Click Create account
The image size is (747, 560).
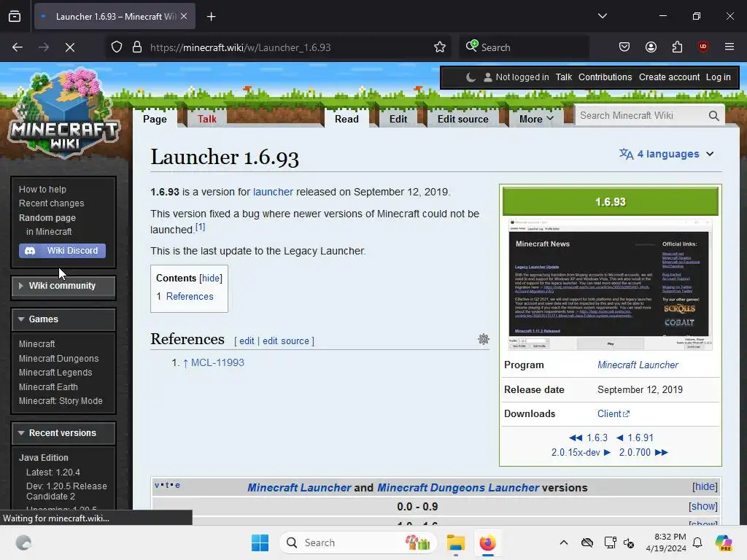669,77
